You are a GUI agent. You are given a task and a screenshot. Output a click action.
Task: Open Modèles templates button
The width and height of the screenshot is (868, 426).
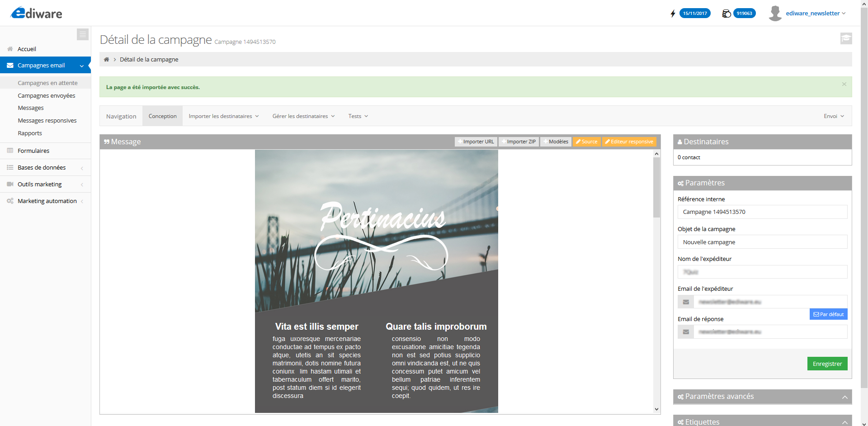tap(556, 142)
